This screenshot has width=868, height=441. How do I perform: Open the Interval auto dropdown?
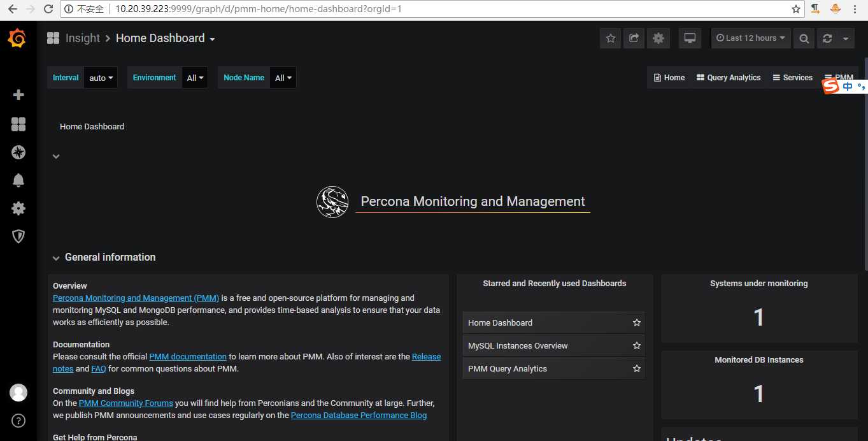(x=101, y=78)
